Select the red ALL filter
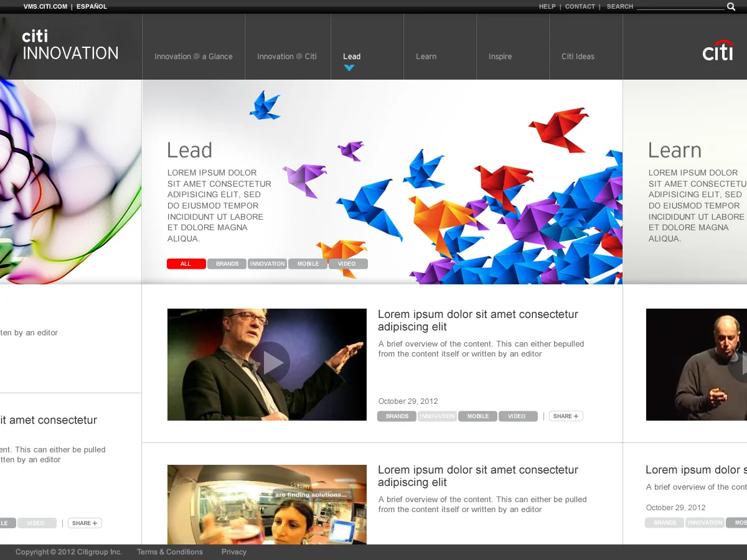This screenshot has height=560, width=747. coord(186,264)
